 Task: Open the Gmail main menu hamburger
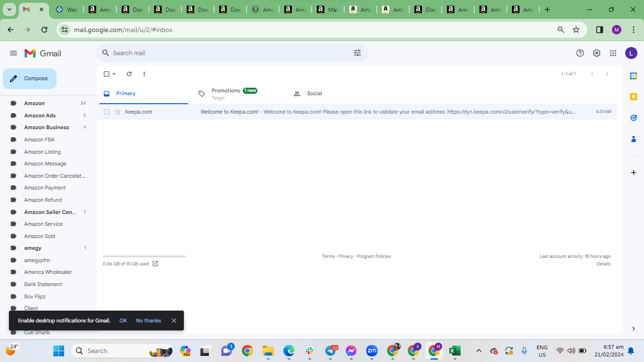coord(13,53)
